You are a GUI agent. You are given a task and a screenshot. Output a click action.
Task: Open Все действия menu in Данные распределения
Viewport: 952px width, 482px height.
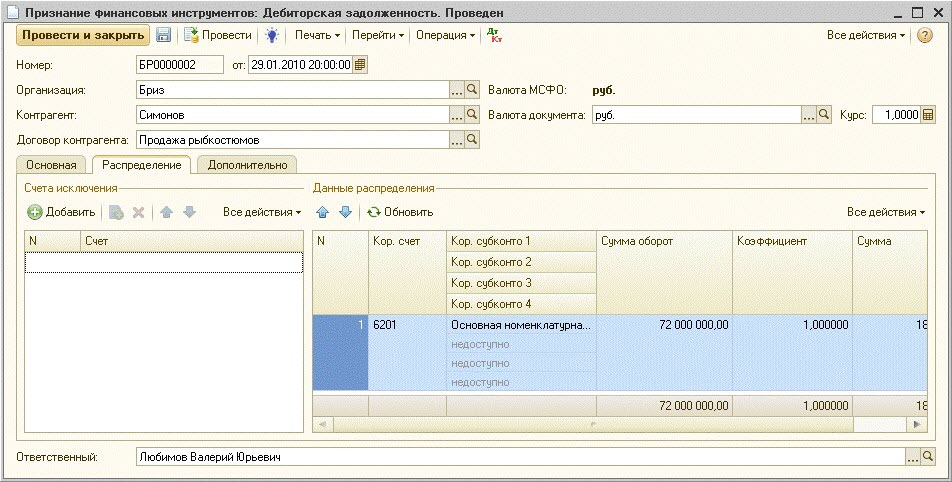885,212
